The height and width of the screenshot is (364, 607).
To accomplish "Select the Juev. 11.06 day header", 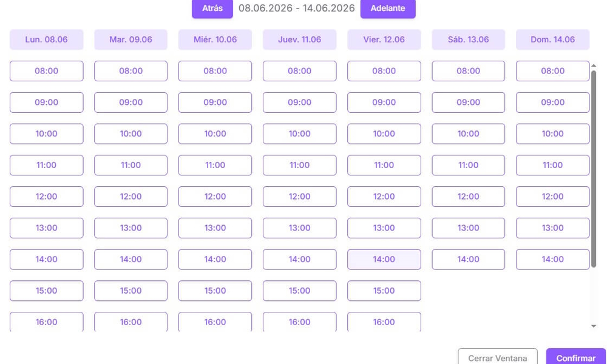I will click(x=300, y=39).
